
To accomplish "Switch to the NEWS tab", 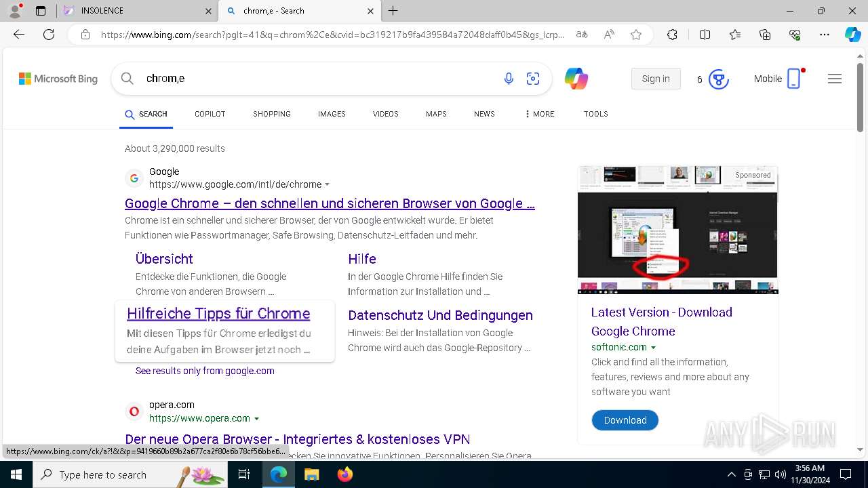I will [484, 114].
